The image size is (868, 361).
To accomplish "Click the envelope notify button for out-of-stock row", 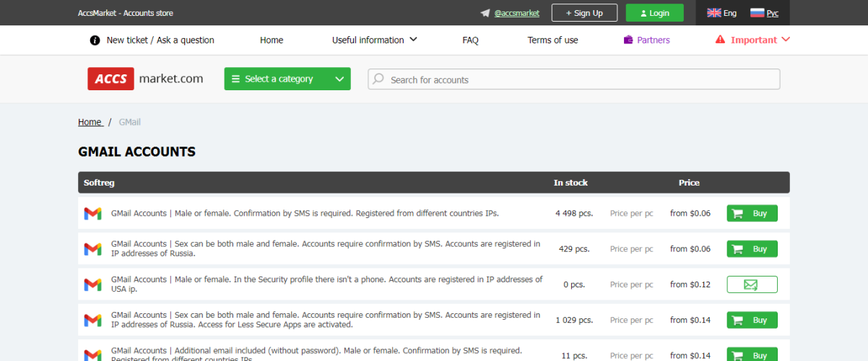I will 752,284.
